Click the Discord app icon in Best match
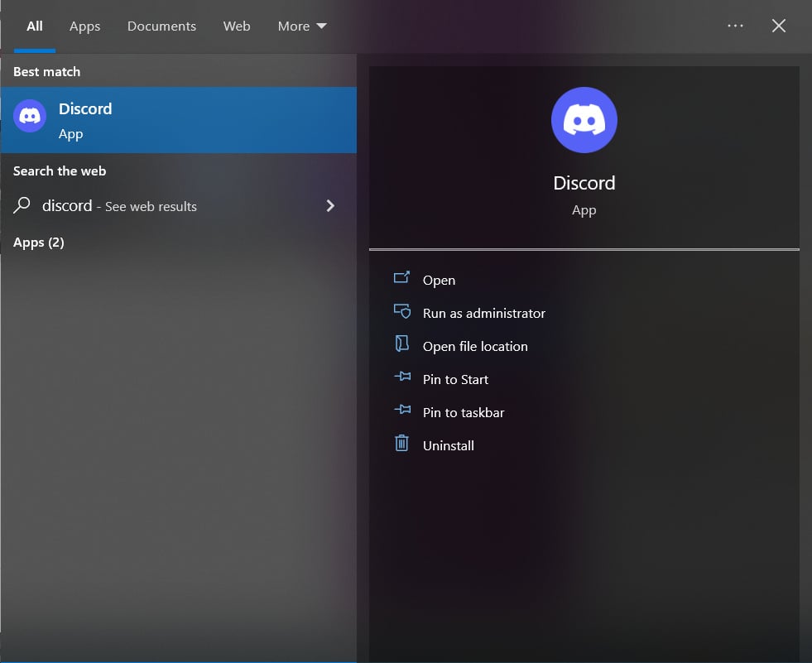 (x=30, y=116)
